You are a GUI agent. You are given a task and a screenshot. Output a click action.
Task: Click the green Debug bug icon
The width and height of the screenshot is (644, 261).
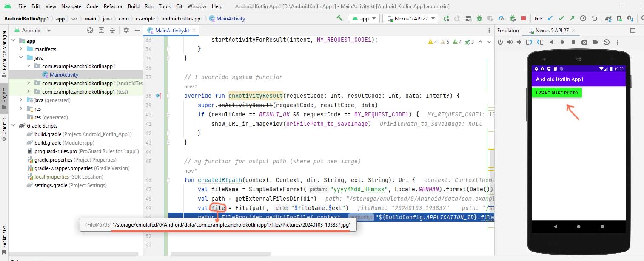click(479, 19)
